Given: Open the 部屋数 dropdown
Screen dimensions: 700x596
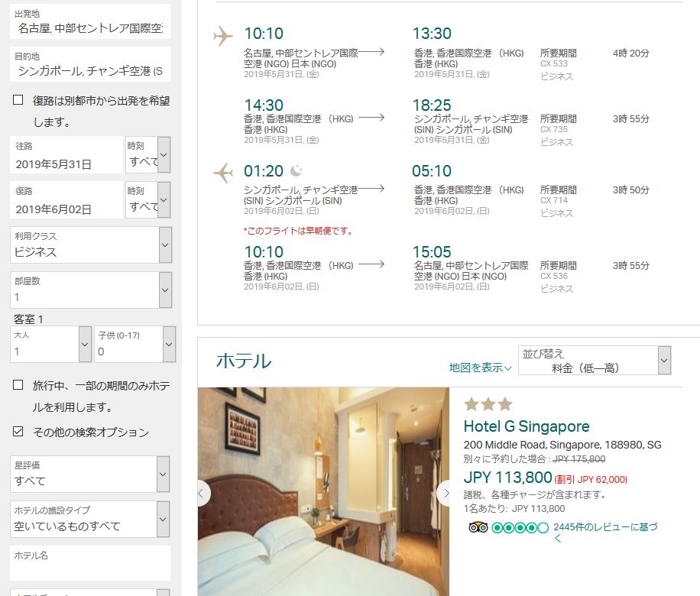Looking at the screenshot, I should (x=91, y=290).
